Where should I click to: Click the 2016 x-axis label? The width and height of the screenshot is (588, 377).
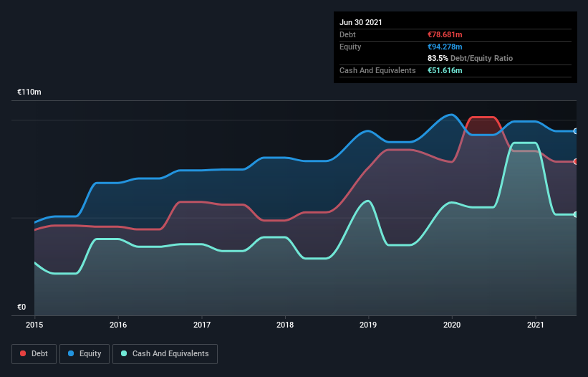[x=118, y=325]
